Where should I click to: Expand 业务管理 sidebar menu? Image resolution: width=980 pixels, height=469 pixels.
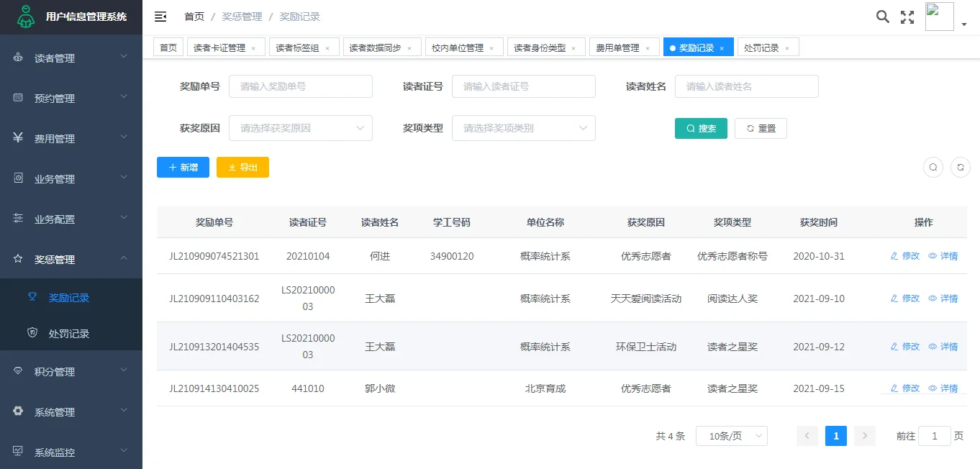(x=71, y=179)
